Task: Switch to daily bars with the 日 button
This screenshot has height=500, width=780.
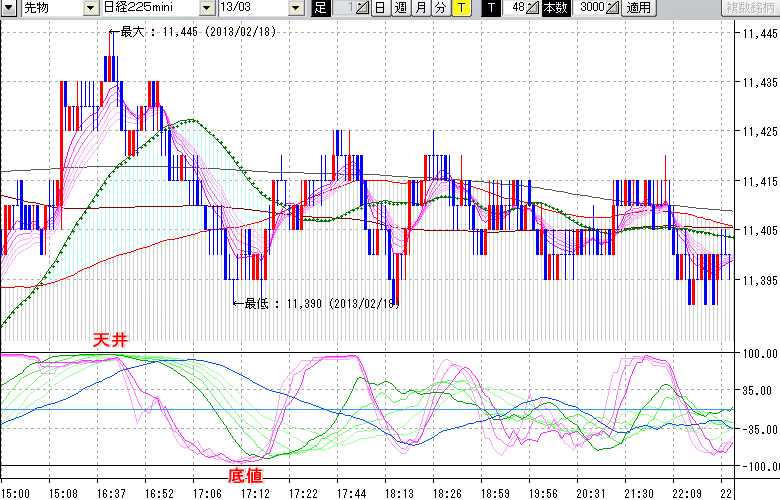Action: tap(381, 8)
